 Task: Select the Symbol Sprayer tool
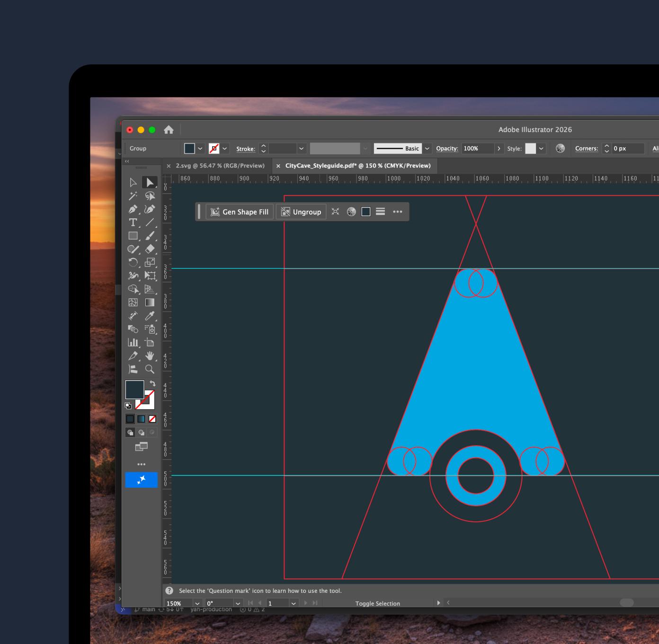(x=150, y=329)
